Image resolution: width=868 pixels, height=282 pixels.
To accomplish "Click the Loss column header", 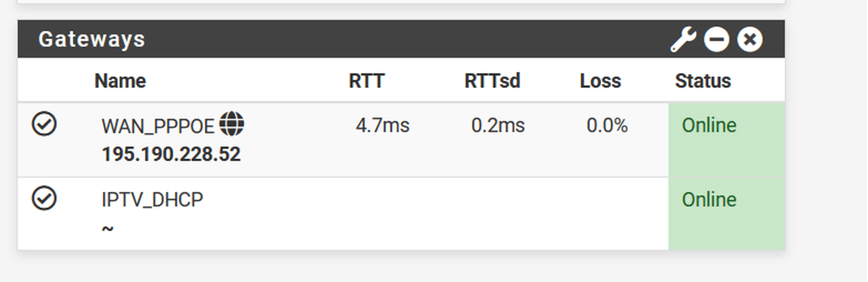I will [x=600, y=81].
